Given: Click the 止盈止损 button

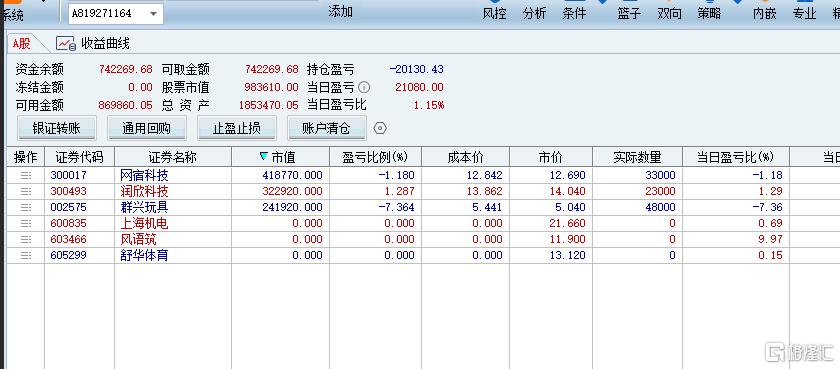Looking at the screenshot, I should (237, 128).
